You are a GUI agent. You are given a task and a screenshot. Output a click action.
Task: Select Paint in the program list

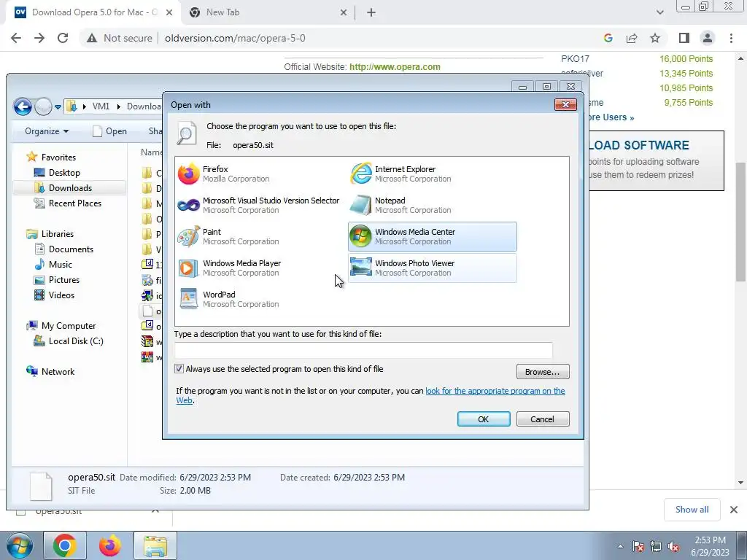pyautogui.click(x=228, y=237)
